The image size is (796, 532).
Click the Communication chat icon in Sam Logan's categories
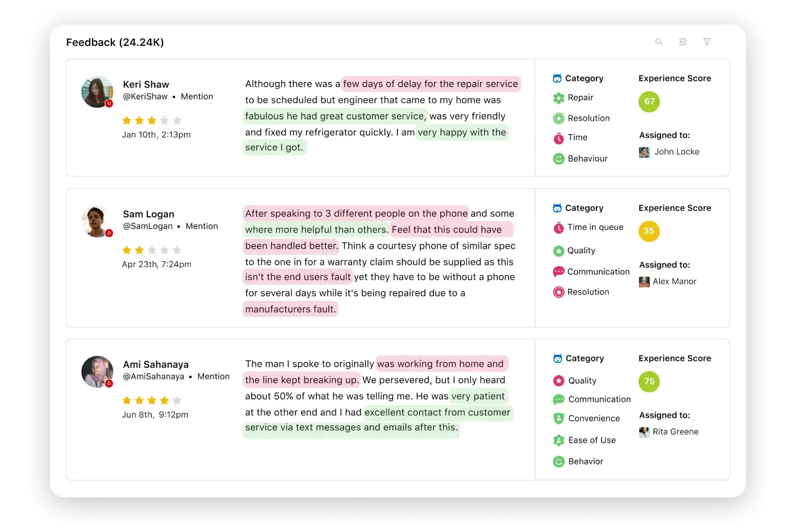558,271
